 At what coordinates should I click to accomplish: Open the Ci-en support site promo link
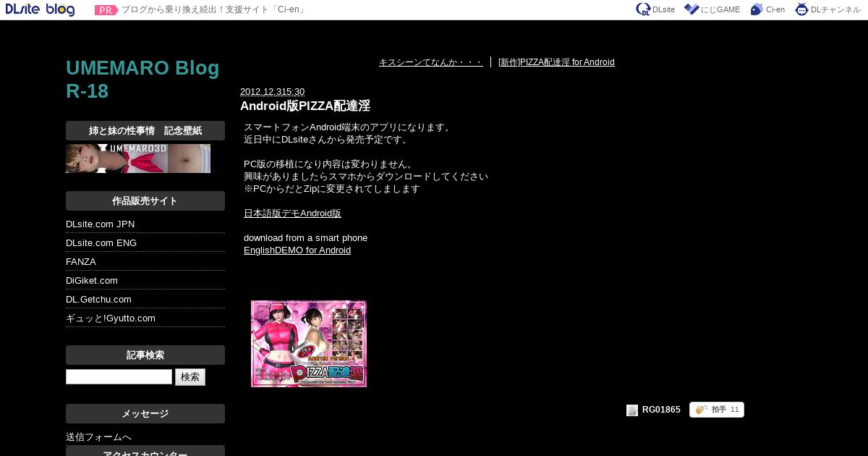[x=213, y=10]
